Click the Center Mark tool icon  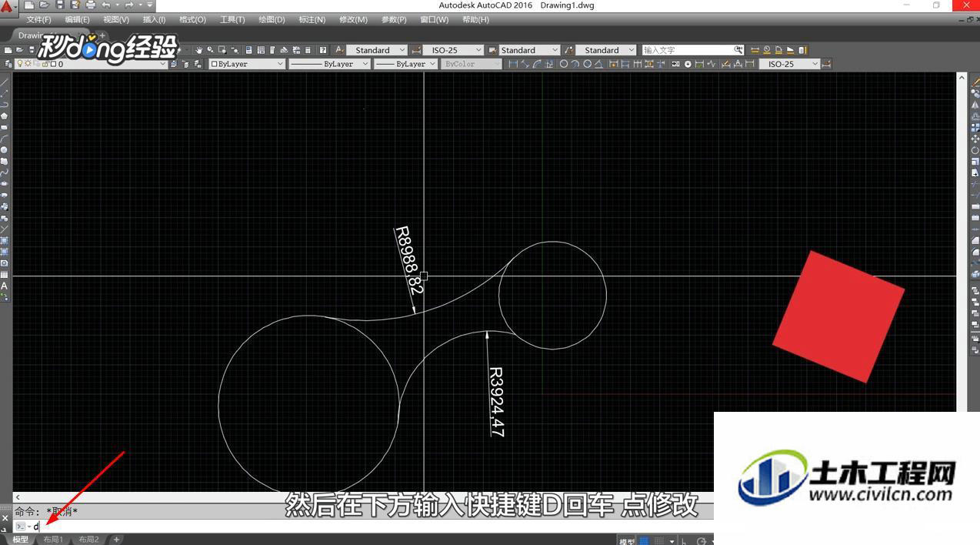(x=688, y=64)
